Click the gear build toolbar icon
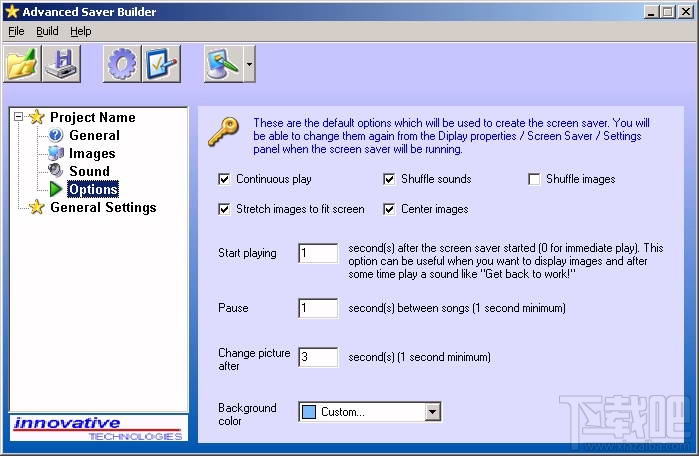This screenshot has height=456, width=699. coord(122,64)
